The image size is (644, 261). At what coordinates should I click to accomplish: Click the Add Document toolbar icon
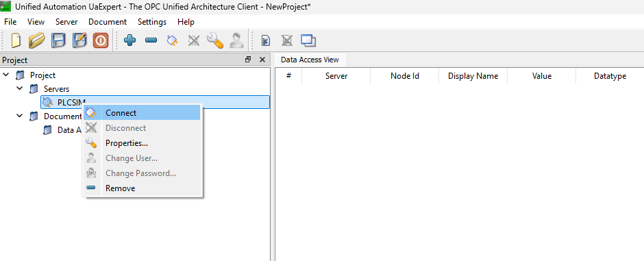(x=266, y=40)
